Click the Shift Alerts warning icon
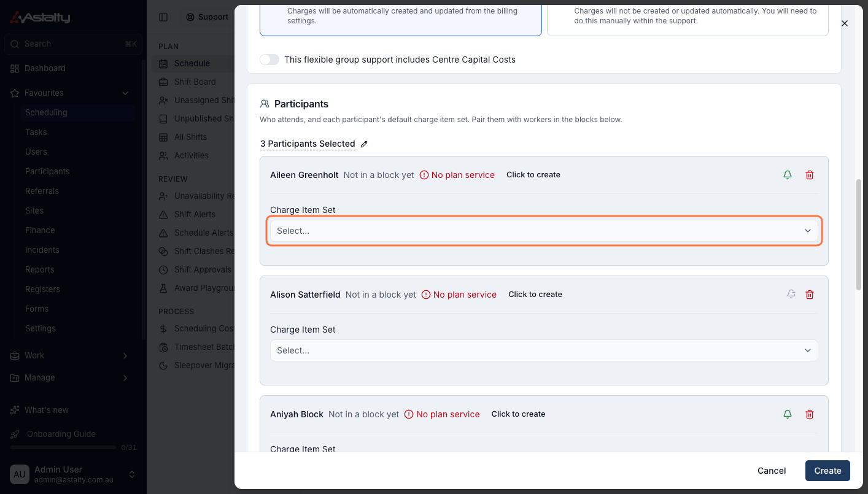 click(x=163, y=214)
